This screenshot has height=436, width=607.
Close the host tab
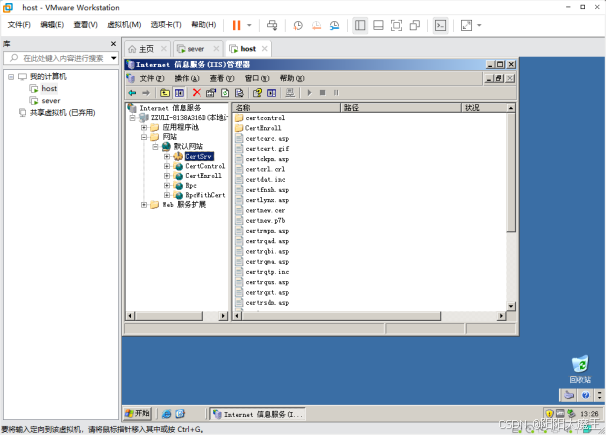click(265, 49)
